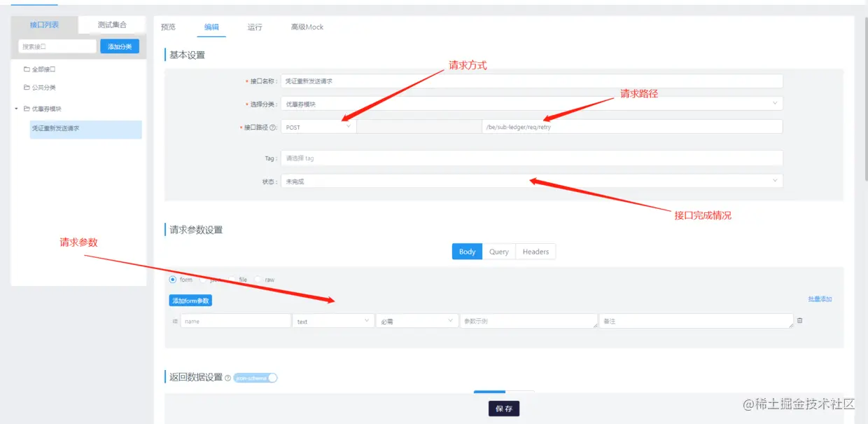Click the drag handle icon of the form parameter row
The image size is (868, 424).
click(175, 321)
